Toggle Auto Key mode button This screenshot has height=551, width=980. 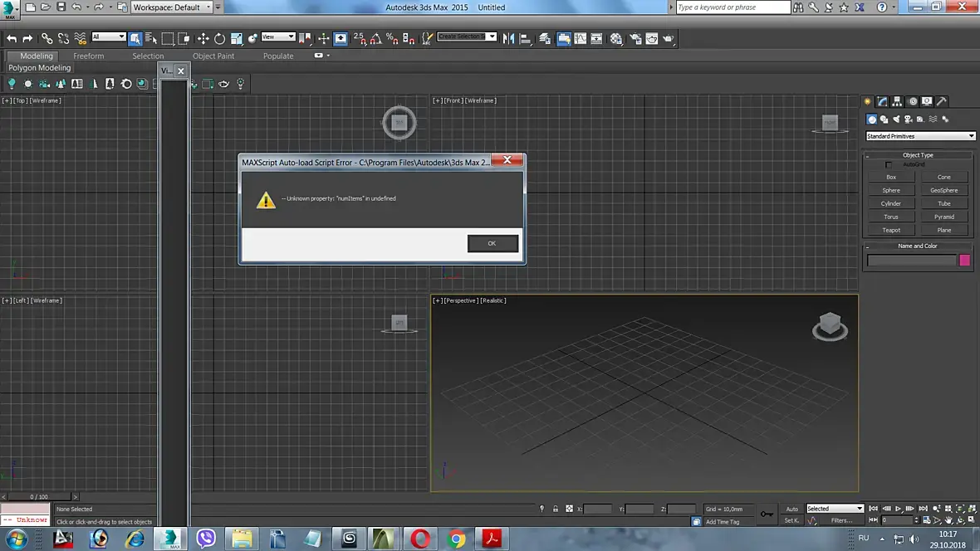point(791,510)
